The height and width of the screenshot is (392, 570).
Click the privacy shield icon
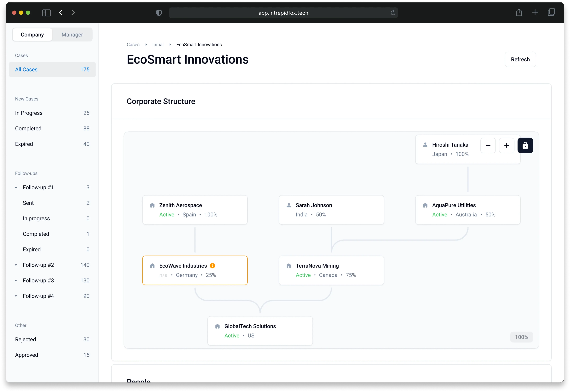159,13
